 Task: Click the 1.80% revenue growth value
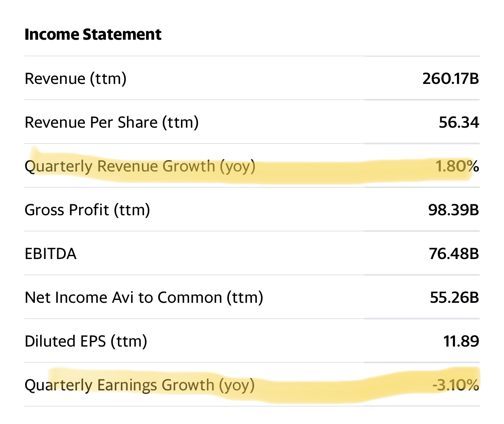coord(457,166)
